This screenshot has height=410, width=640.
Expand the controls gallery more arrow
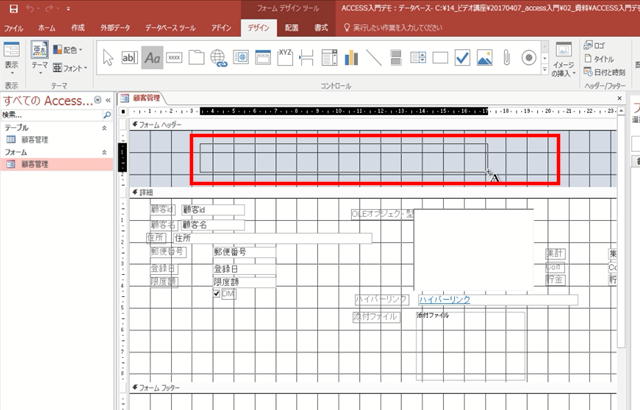[x=545, y=70]
